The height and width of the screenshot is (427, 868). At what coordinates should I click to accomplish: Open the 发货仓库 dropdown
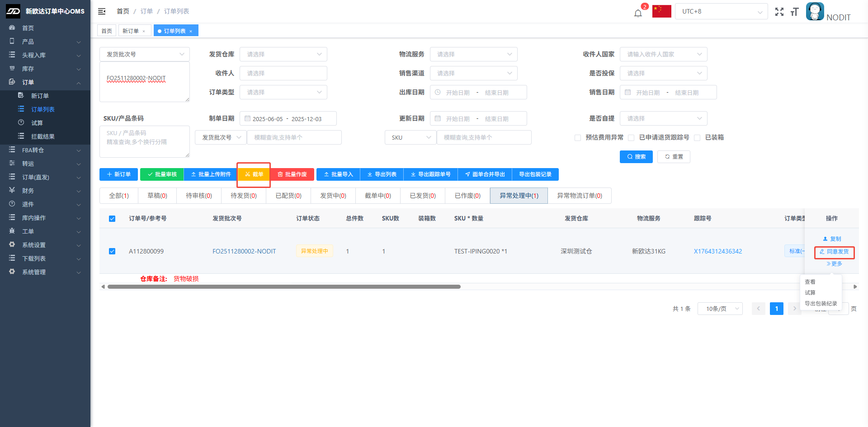[x=283, y=54]
